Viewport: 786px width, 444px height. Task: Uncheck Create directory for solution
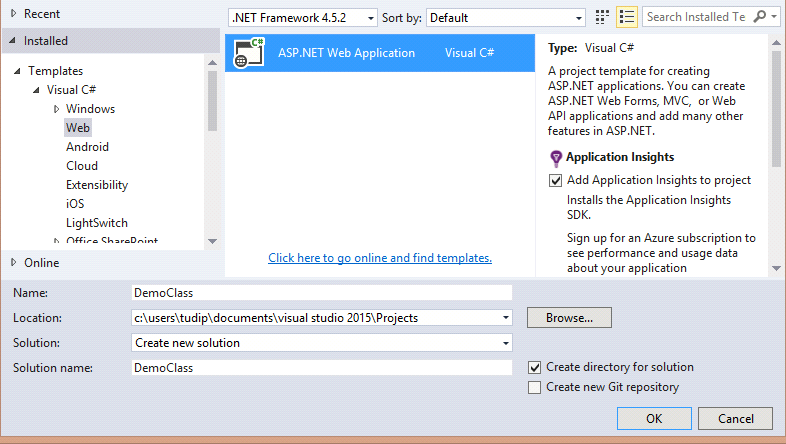click(x=534, y=367)
